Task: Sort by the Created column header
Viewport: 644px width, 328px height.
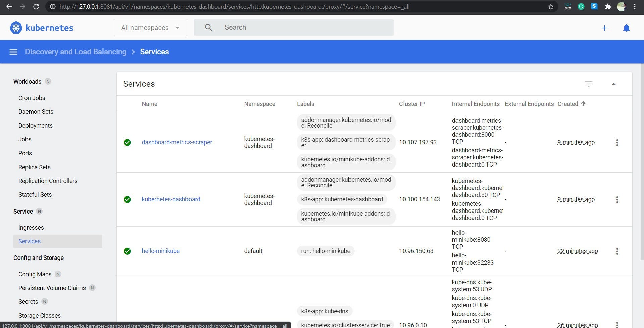Action: pyautogui.click(x=572, y=104)
